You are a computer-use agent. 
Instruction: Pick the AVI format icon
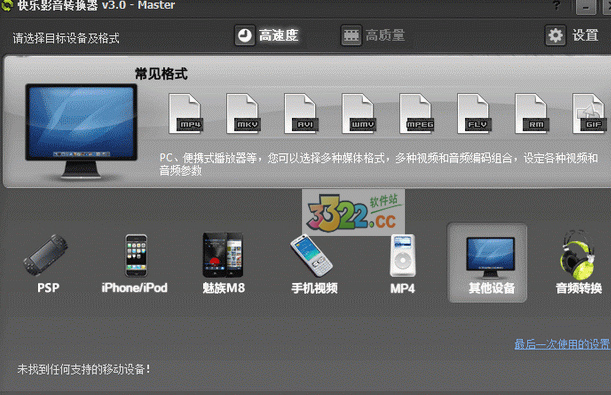click(300, 114)
